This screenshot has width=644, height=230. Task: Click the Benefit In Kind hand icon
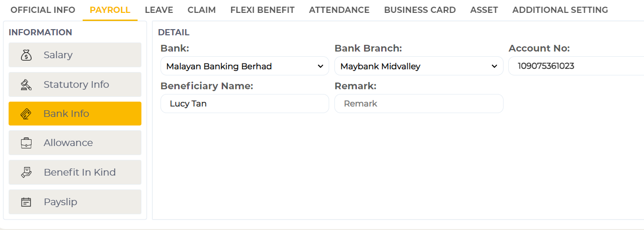26,172
